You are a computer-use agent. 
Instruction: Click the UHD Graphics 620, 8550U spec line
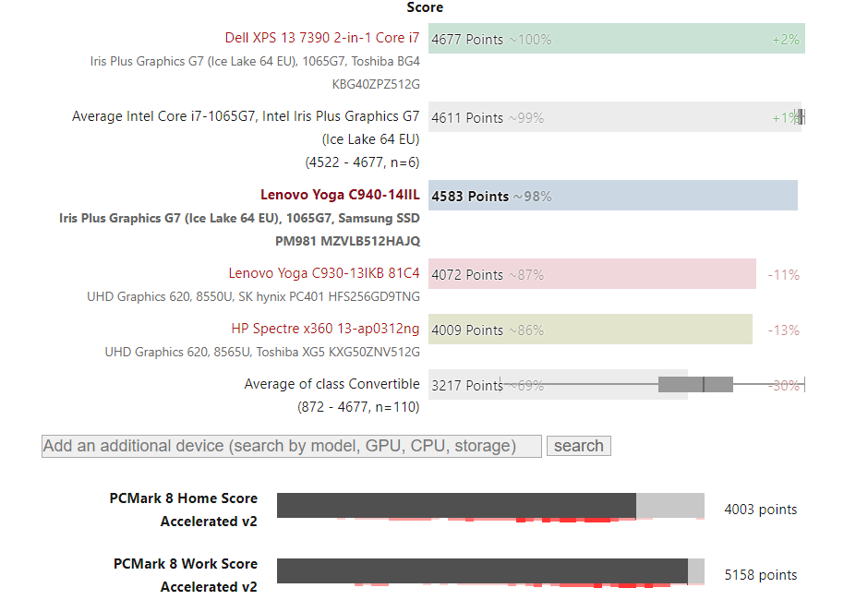pos(254,296)
